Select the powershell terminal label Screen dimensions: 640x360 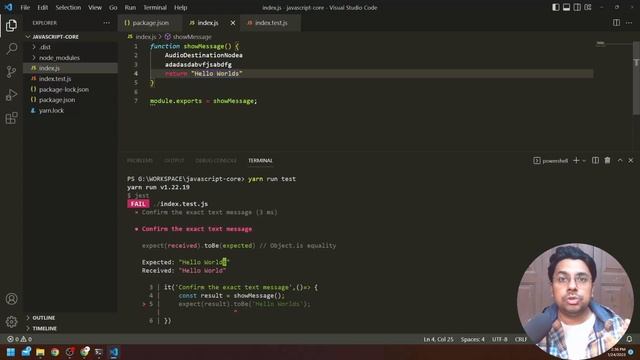[551, 160]
